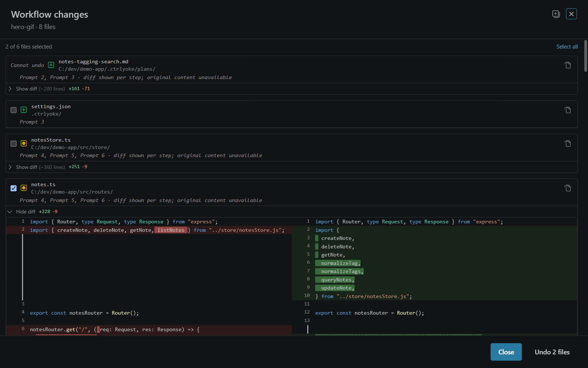Click the notes.ts file name

[x=43, y=184]
